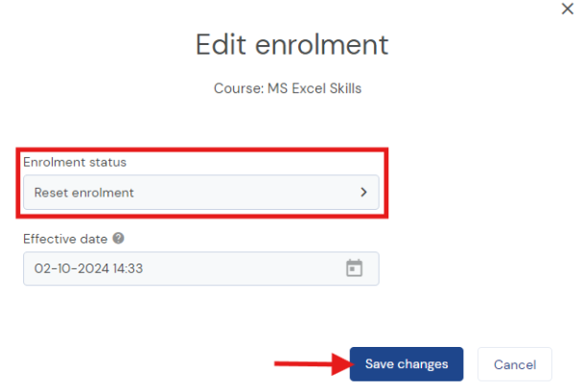Click the question mark tooltip icon
This screenshot has width=584, height=392.
click(119, 239)
